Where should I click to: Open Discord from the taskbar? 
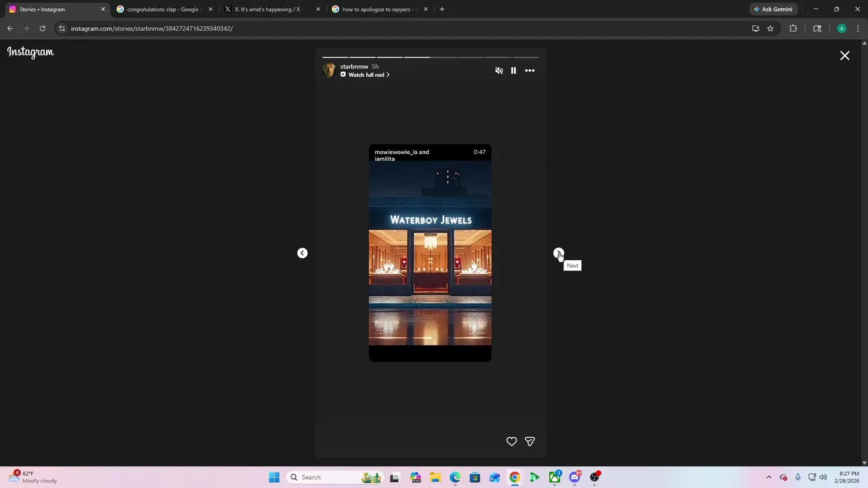(x=575, y=477)
